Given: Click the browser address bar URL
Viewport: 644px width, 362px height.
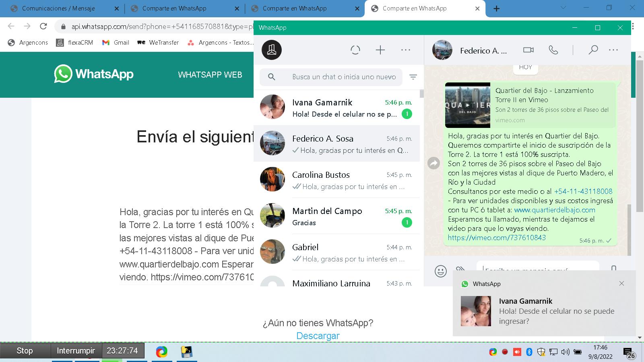Looking at the screenshot, I should coord(162,27).
